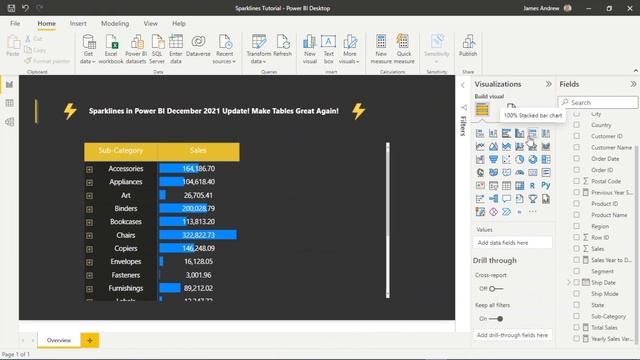Open the File menu
Image resolution: width=640 pixels, height=360 pixels.
pos(15,24)
